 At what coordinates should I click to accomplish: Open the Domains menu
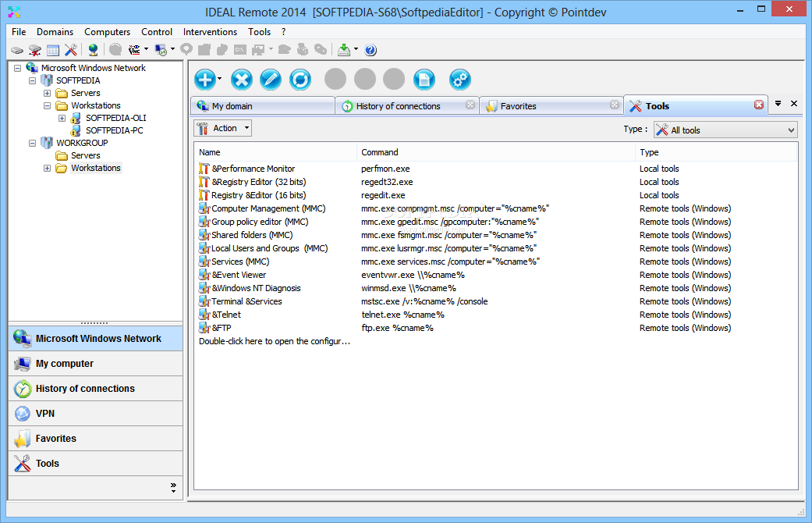[55, 32]
